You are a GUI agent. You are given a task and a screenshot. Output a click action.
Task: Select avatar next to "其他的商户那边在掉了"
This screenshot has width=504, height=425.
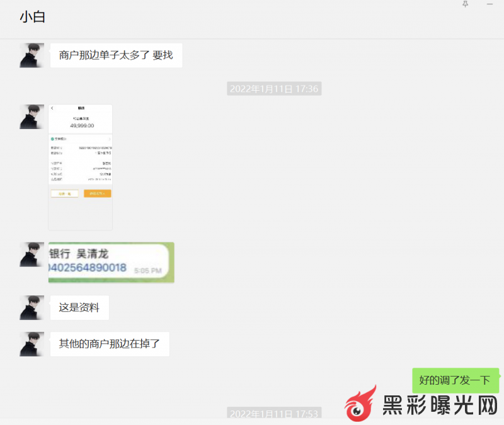tap(31, 344)
